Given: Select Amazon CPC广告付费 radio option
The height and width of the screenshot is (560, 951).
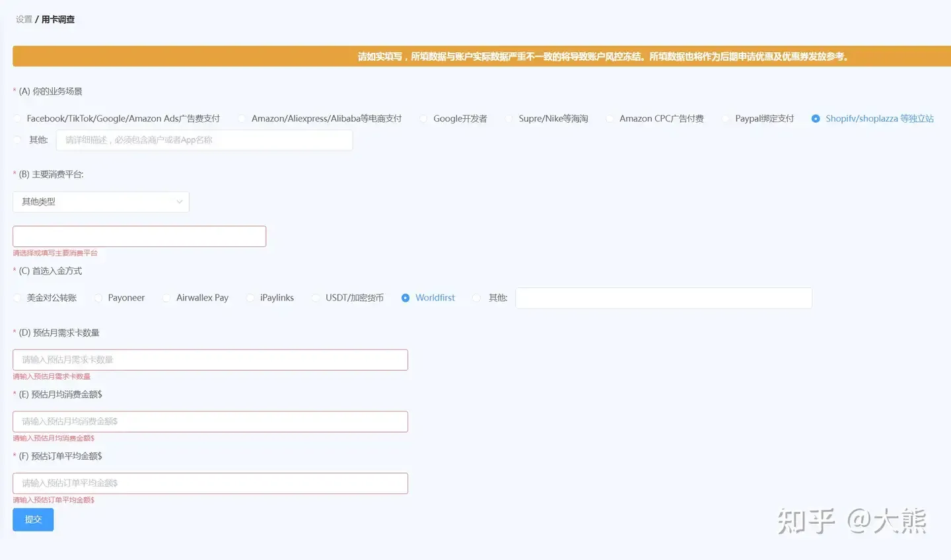Looking at the screenshot, I should click(x=610, y=119).
